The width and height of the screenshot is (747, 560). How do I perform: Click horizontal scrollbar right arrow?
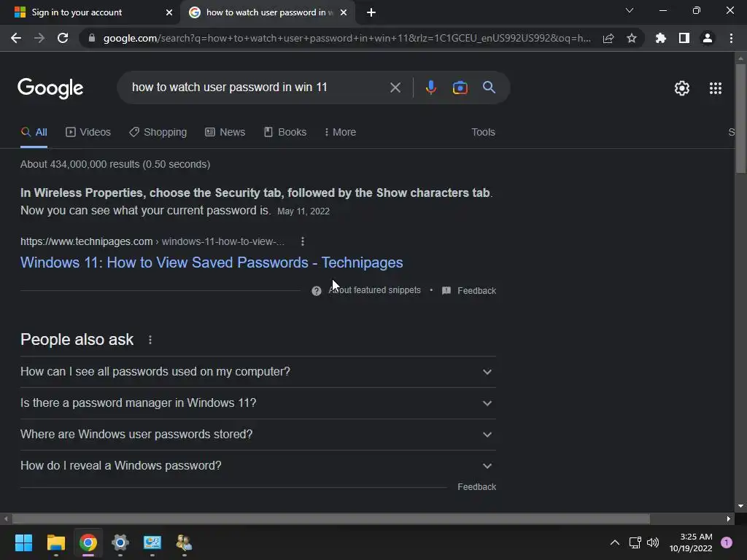pyautogui.click(x=729, y=518)
